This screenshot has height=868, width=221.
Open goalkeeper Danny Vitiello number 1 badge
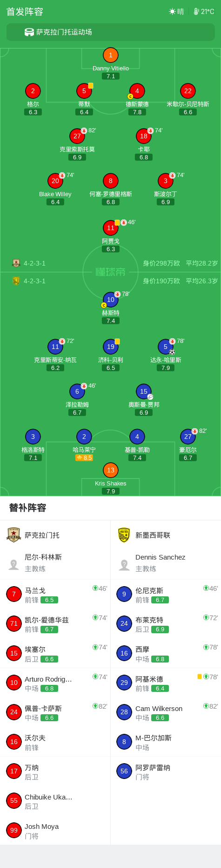click(111, 55)
